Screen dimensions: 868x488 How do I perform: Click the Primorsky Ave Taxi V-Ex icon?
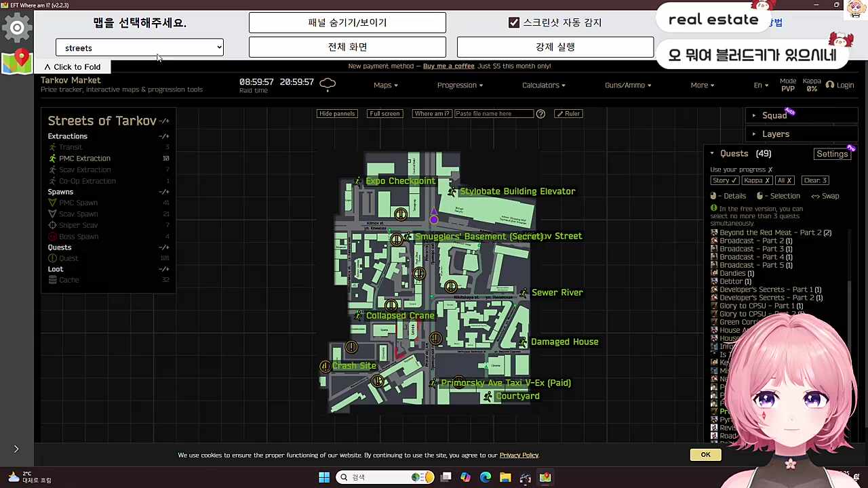[433, 384]
